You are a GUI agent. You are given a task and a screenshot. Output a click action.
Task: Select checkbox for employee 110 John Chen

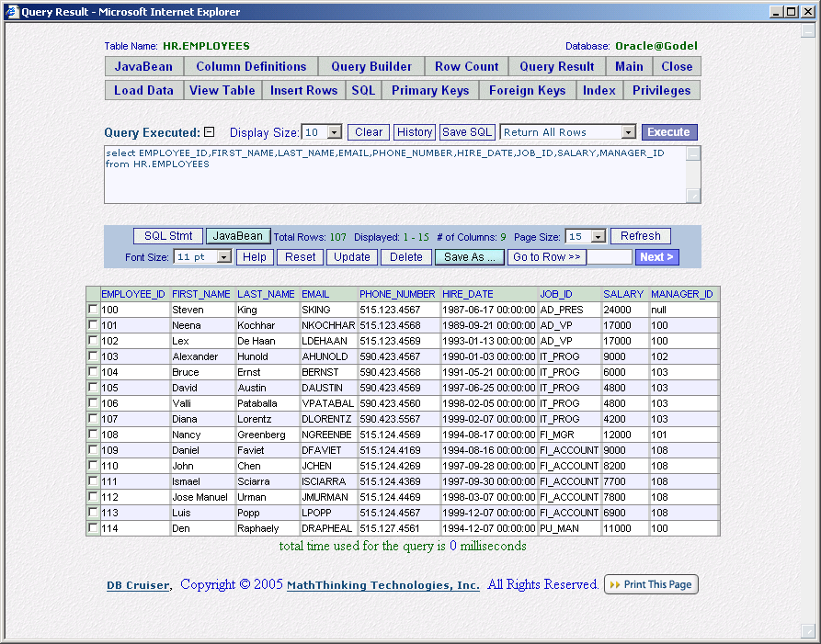93,466
